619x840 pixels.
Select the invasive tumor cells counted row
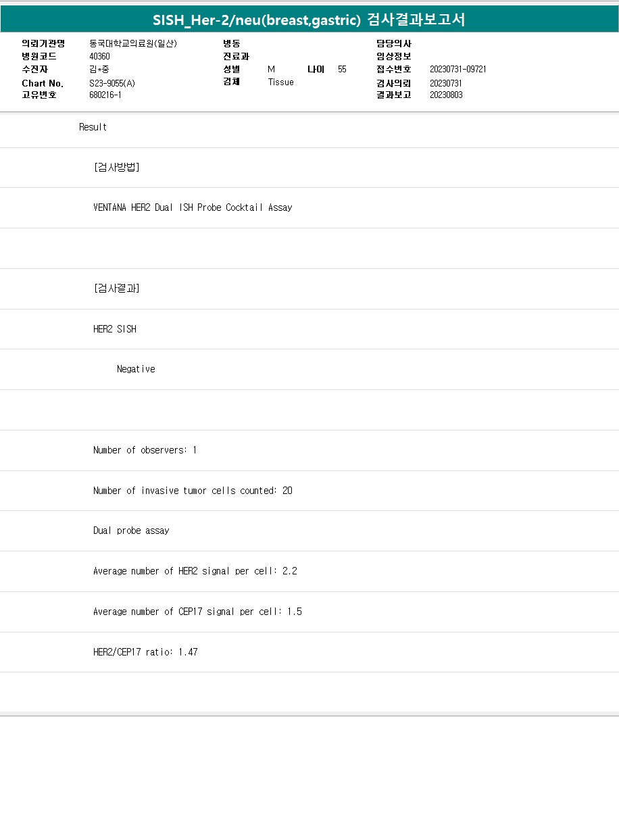pos(193,491)
